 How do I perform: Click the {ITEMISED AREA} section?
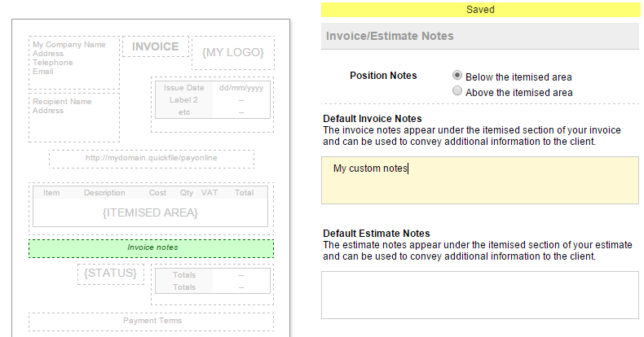pos(150,212)
